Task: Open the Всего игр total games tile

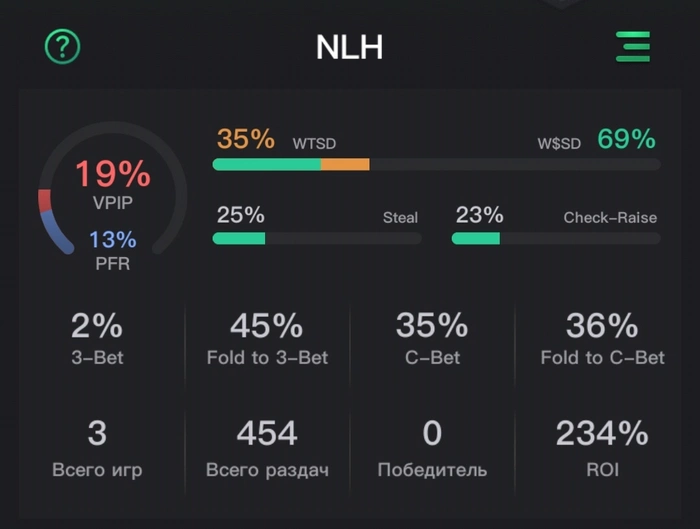Action: tap(97, 449)
